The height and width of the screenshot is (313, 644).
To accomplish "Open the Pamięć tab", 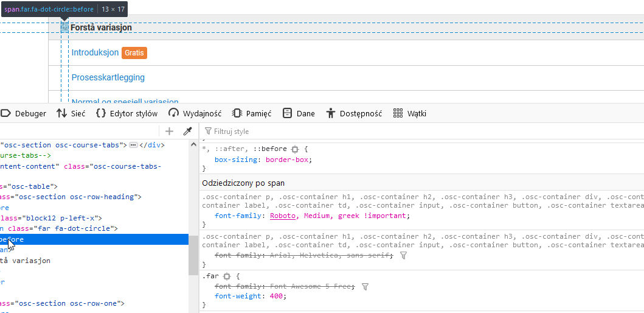I will pos(252,113).
